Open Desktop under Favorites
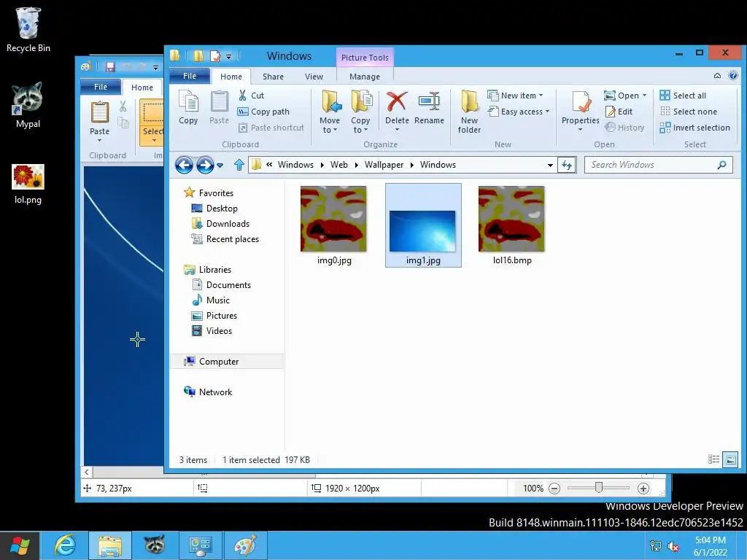The width and height of the screenshot is (747, 560). pos(214,209)
